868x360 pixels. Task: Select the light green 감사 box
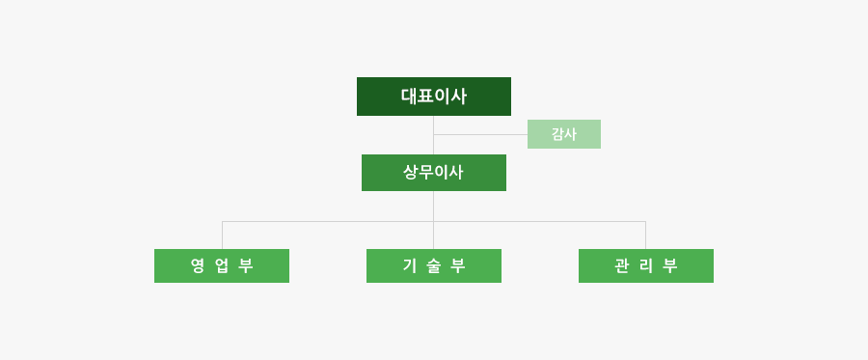[563, 134]
